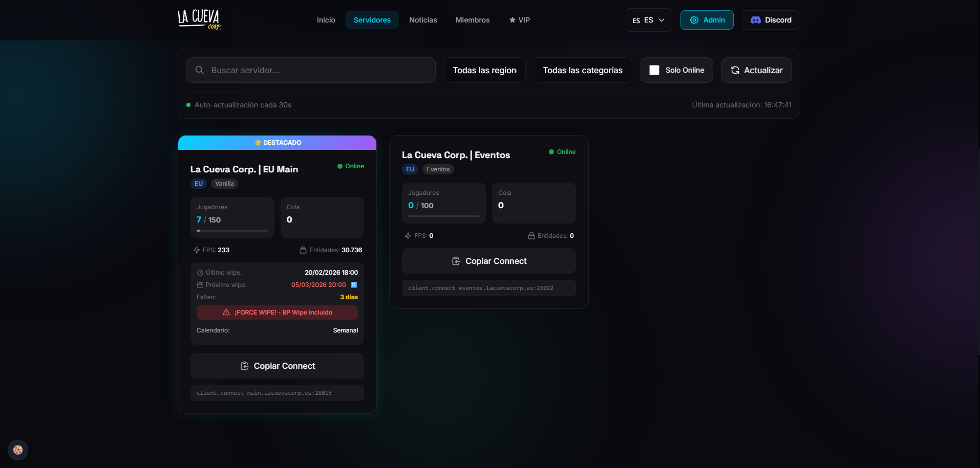Screen dimensions: 980x468
Task: Click the 7 / 150 players count
Action: (208, 220)
